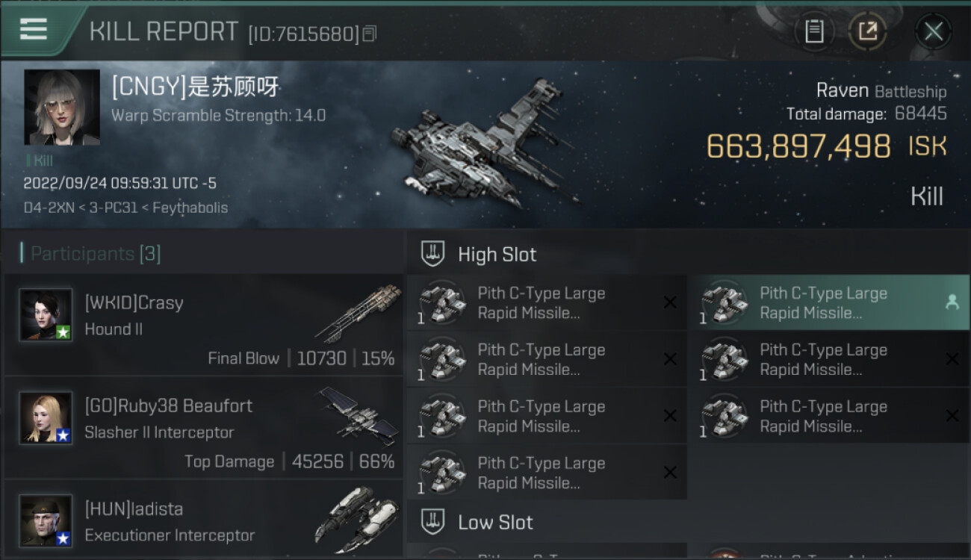The image size is (971, 560).
Task: Click the Slasher II Interceptor ship icon
Action: click(x=359, y=415)
